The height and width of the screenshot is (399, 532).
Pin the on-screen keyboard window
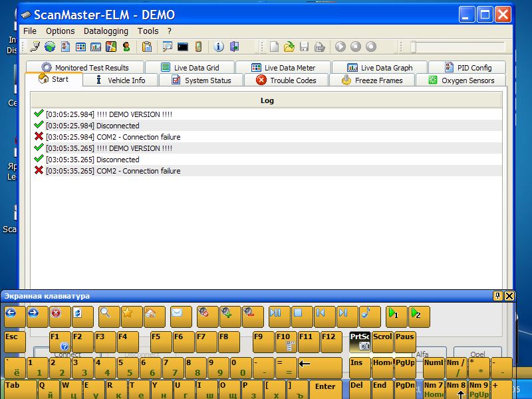coord(497,296)
